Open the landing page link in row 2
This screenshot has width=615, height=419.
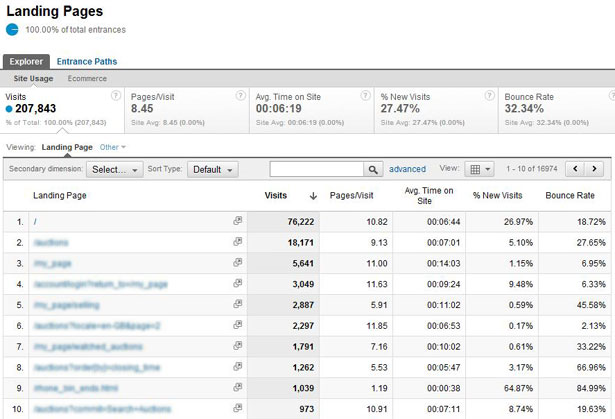(x=51, y=242)
